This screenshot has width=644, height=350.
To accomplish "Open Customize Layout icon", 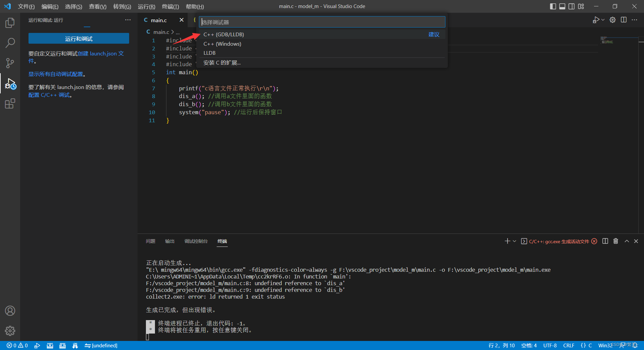I will (x=581, y=6).
